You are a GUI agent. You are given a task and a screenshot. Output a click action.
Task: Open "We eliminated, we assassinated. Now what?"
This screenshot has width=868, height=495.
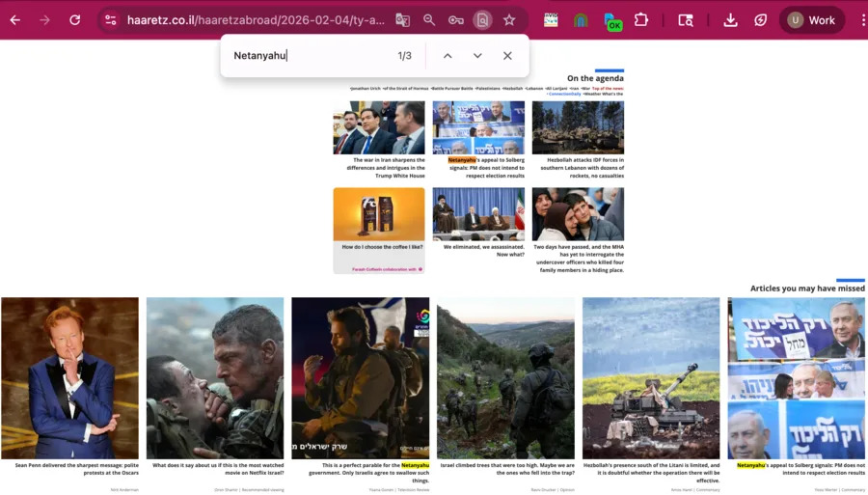click(484, 251)
